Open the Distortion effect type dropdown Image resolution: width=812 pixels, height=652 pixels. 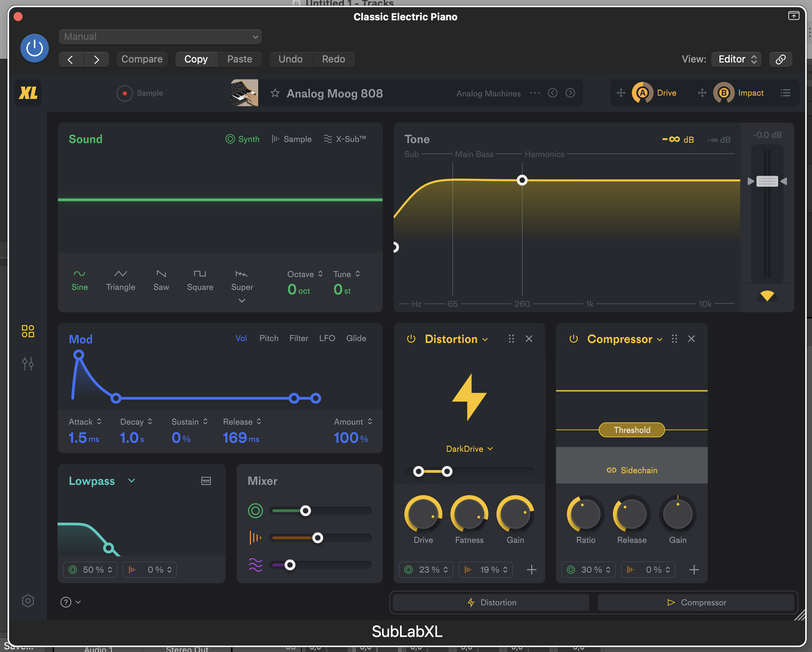click(485, 340)
